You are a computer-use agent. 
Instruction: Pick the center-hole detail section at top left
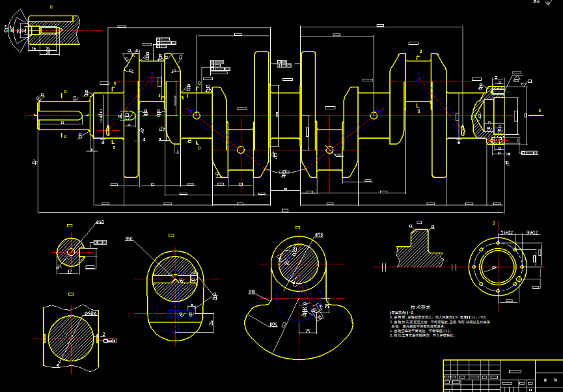(x=53, y=31)
